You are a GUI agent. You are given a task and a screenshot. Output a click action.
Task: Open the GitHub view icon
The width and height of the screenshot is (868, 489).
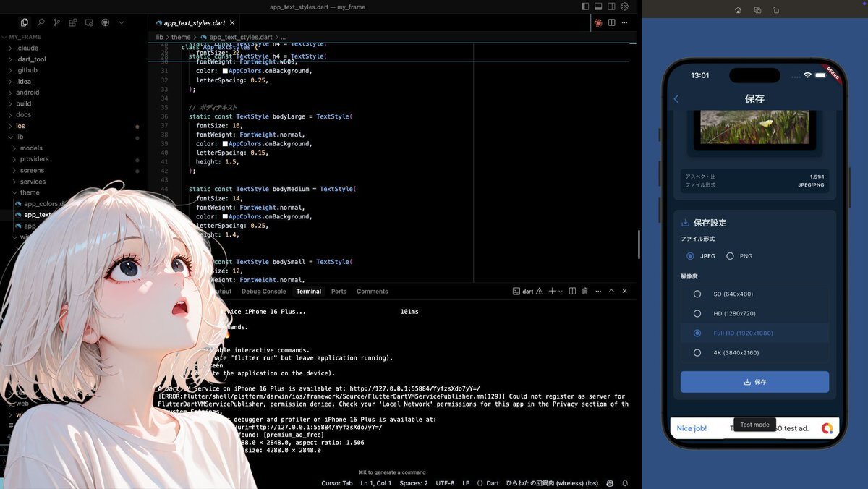(x=105, y=22)
